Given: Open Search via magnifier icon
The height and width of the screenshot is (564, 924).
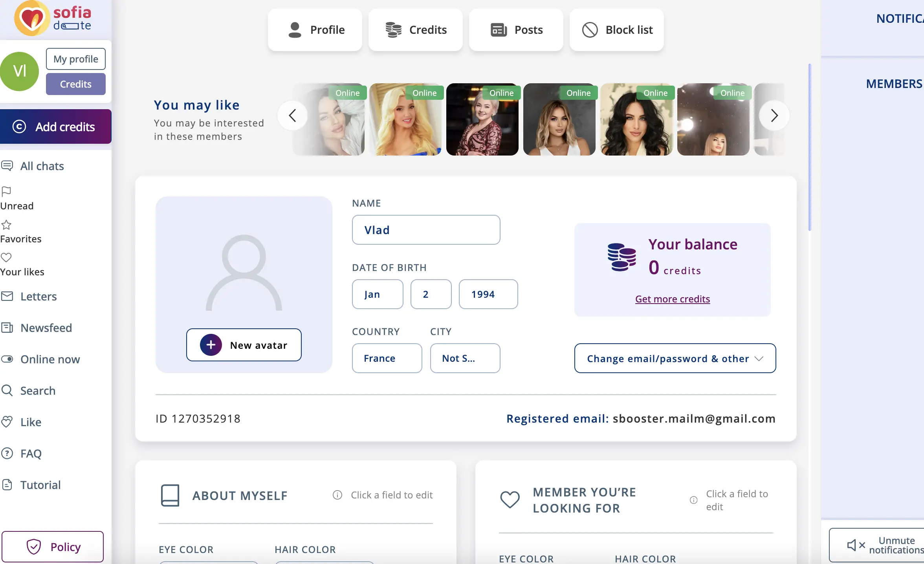Looking at the screenshot, I should (7, 390).
